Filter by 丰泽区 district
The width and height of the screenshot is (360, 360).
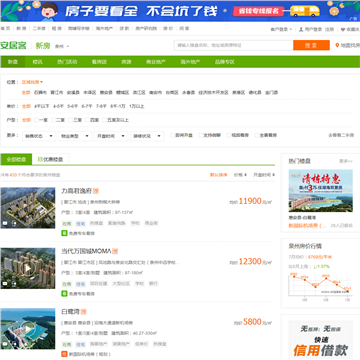[89, 93]
